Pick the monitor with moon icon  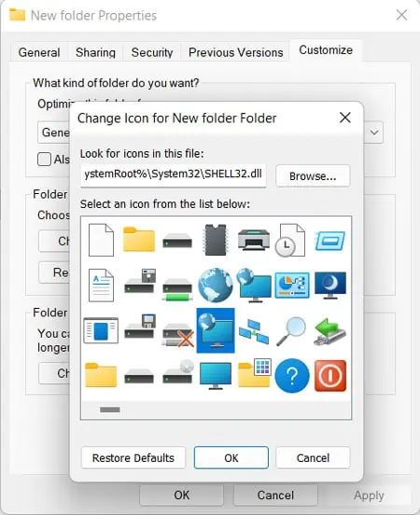330,285
